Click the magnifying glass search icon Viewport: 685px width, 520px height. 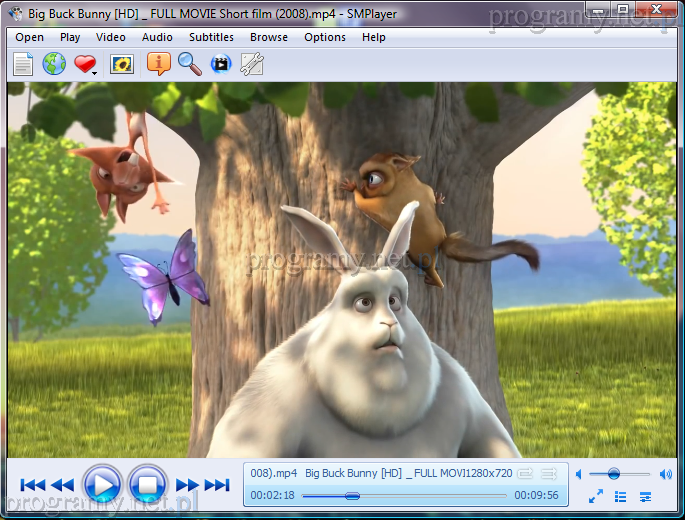pos(189,64)
